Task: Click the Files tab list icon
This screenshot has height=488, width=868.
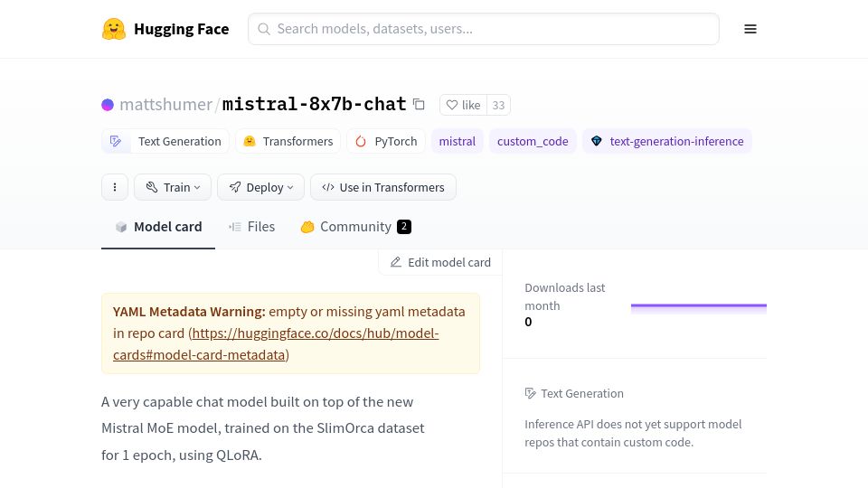Action: click(235, 227)
